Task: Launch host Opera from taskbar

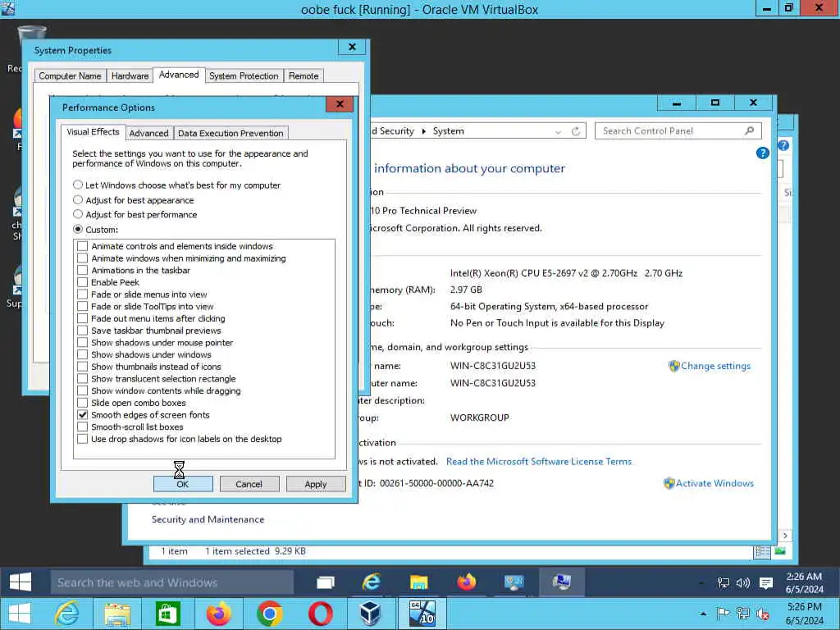Action: [x=321, y=614]
